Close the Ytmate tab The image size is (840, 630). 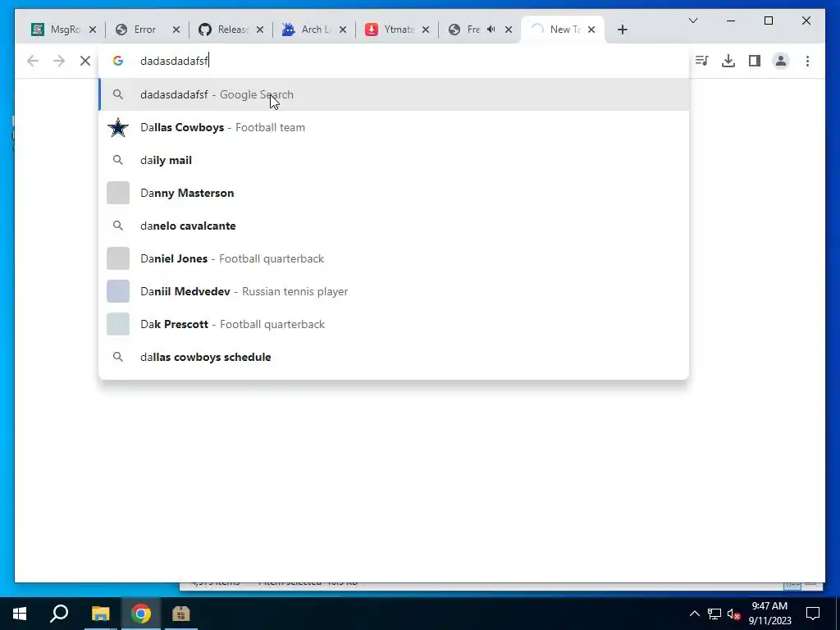(x=426, y=30)
